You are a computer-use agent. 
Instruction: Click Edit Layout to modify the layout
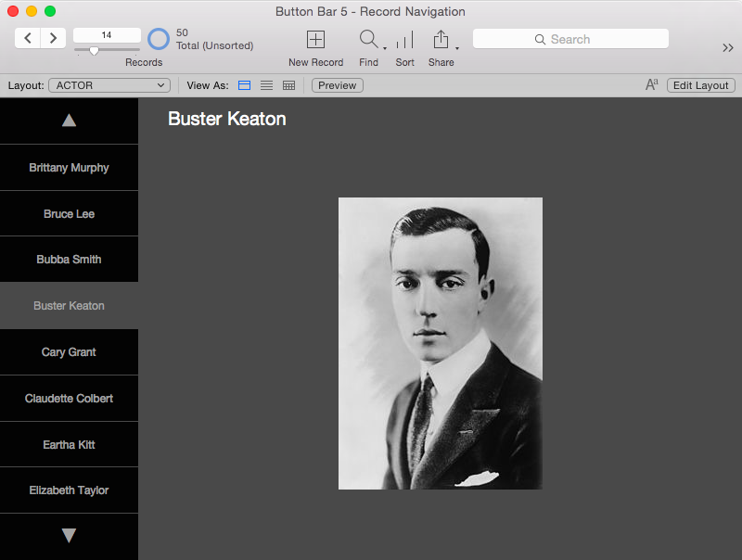point(700,84)
